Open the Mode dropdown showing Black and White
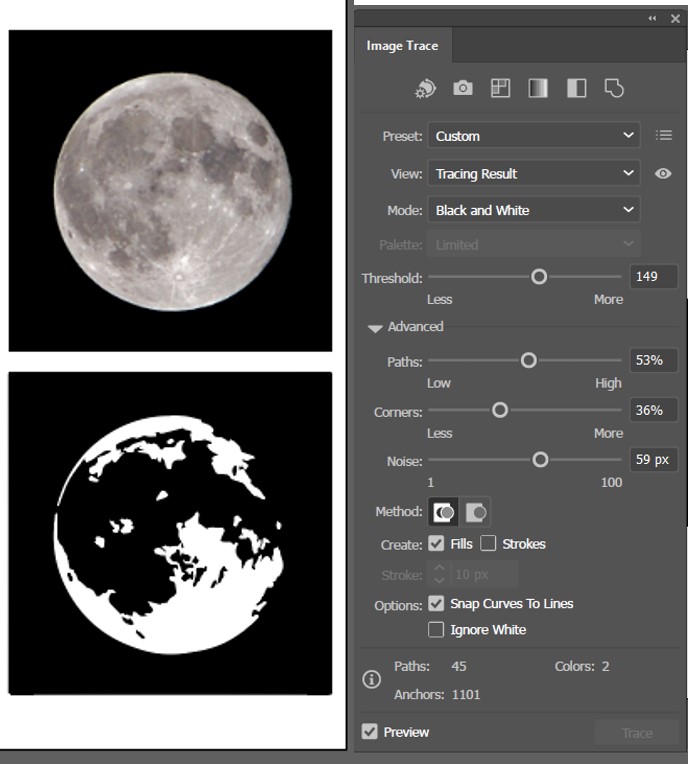 (x=534, y=210)
